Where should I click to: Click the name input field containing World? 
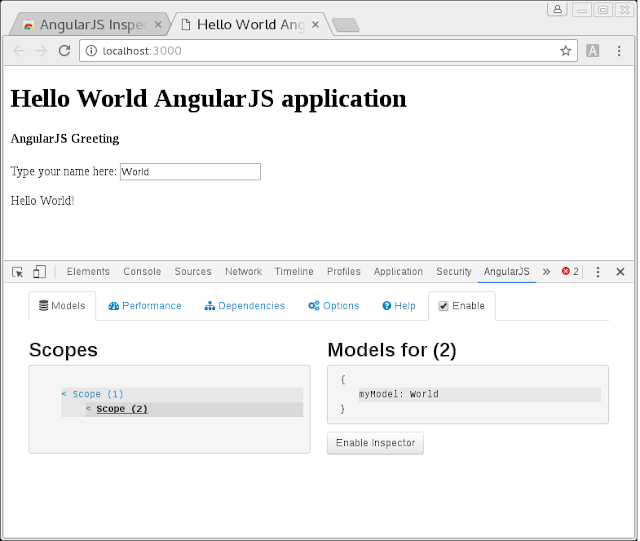(190, 171)
